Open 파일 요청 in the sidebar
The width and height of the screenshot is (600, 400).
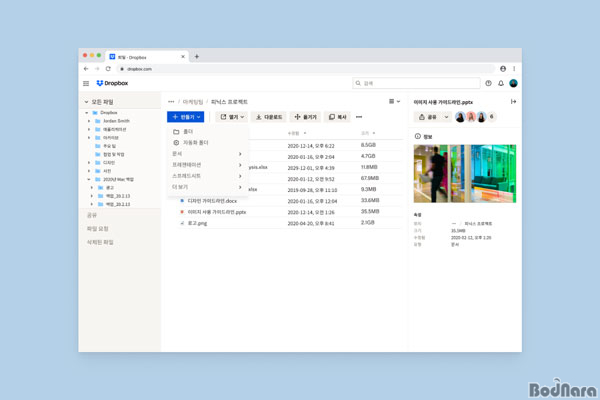(98, 229)
